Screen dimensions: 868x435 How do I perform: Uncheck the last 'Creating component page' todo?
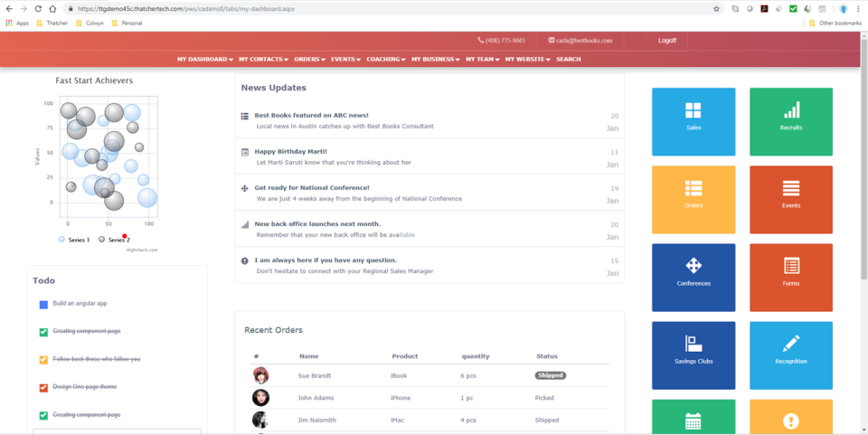pos(43,416)
